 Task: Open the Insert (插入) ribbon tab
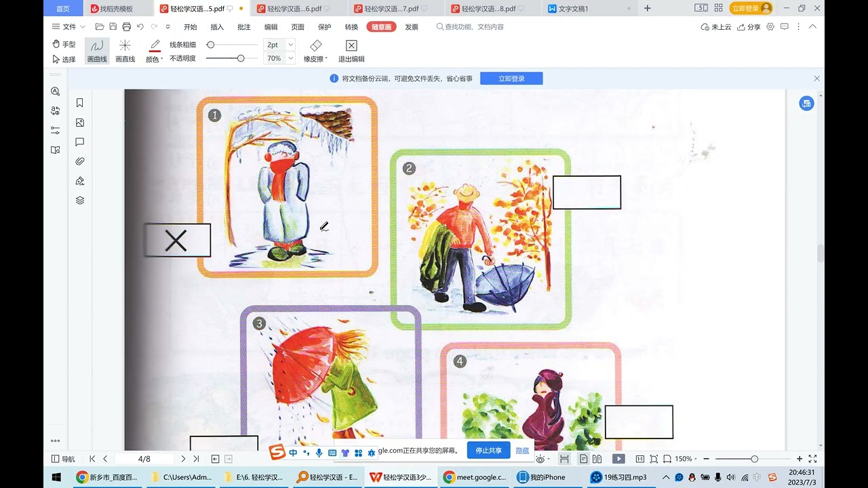(217, 27)
